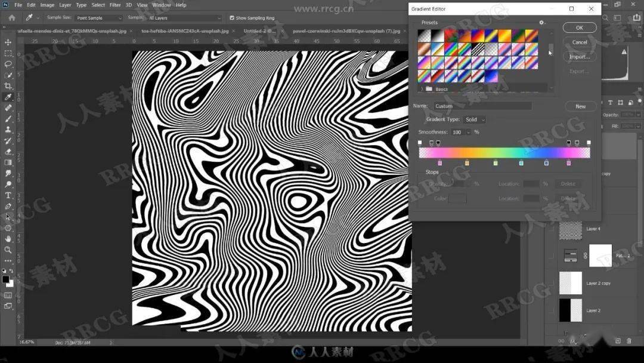Expand the Basics presets folder
644x363 pixels.
coord(422,89)
